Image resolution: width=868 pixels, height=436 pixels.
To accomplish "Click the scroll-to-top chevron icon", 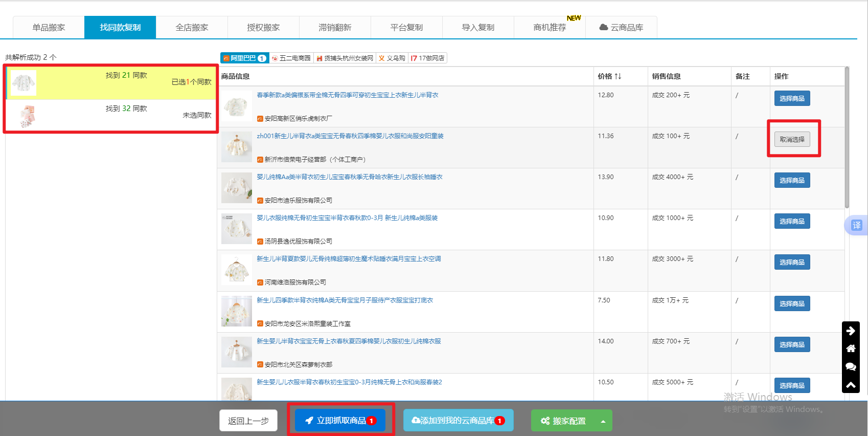I will click(851, 385).
